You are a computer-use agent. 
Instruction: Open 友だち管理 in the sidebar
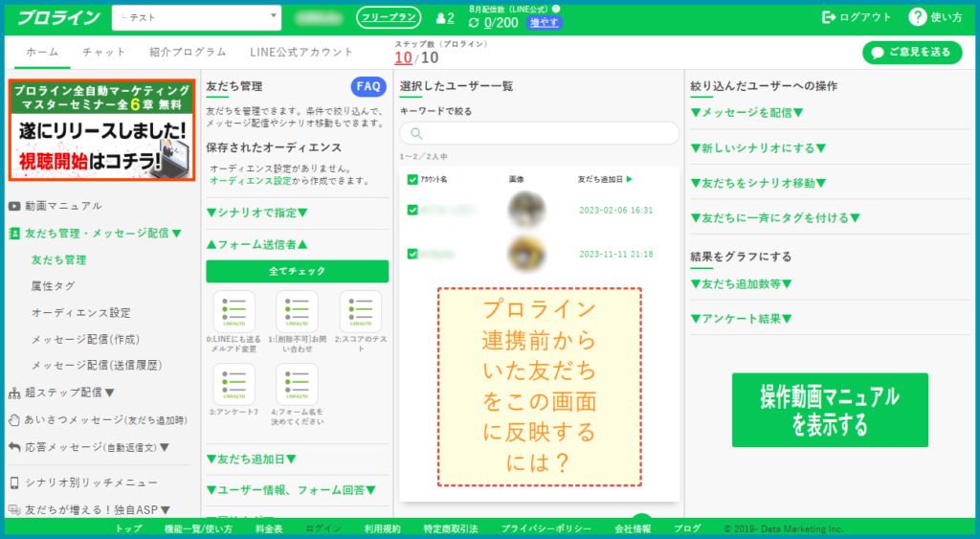[58, 260]
